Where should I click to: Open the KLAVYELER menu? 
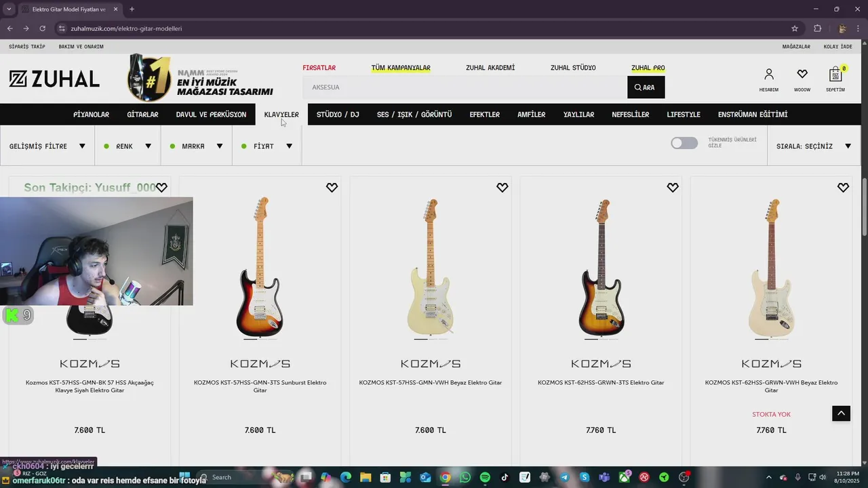pos(281,115)
